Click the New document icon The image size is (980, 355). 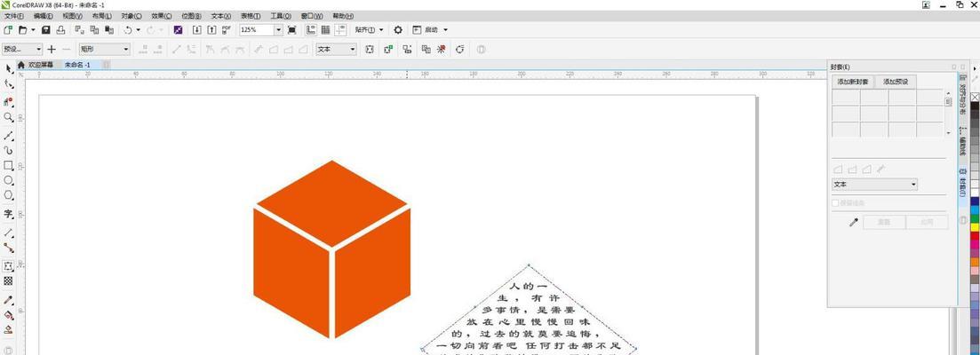8,29
